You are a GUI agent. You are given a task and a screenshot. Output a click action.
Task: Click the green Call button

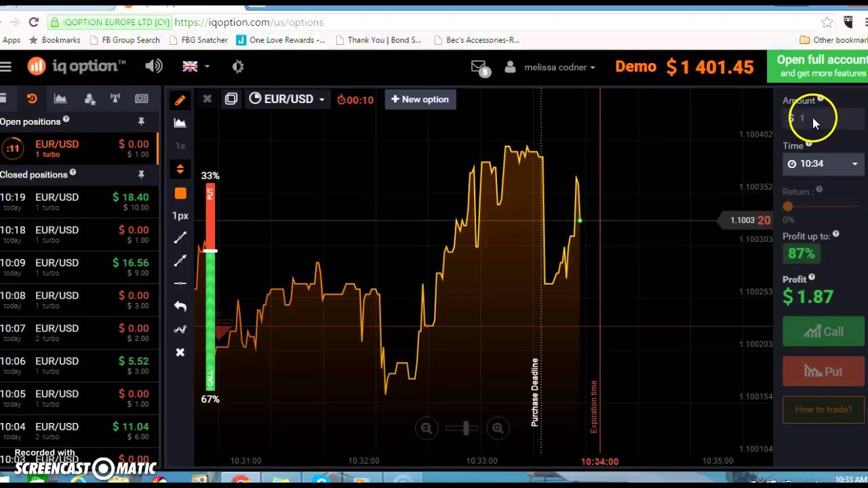823,331
